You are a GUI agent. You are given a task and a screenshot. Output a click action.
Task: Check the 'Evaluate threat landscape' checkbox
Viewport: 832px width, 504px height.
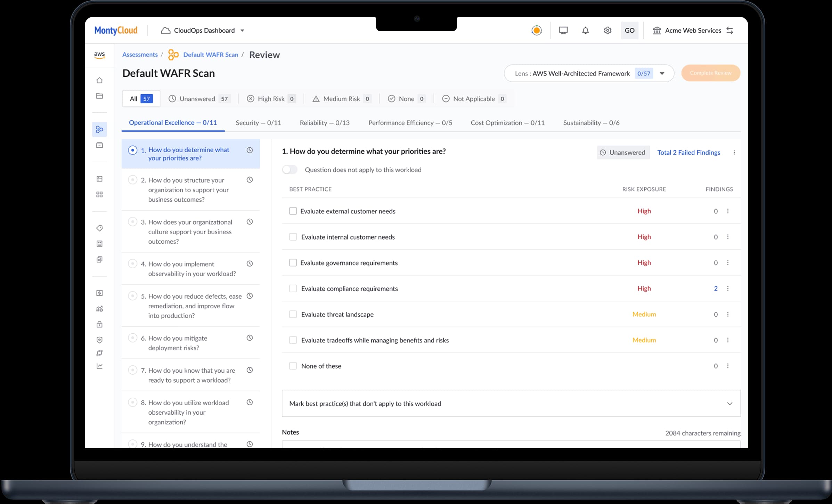click(293, 314)
